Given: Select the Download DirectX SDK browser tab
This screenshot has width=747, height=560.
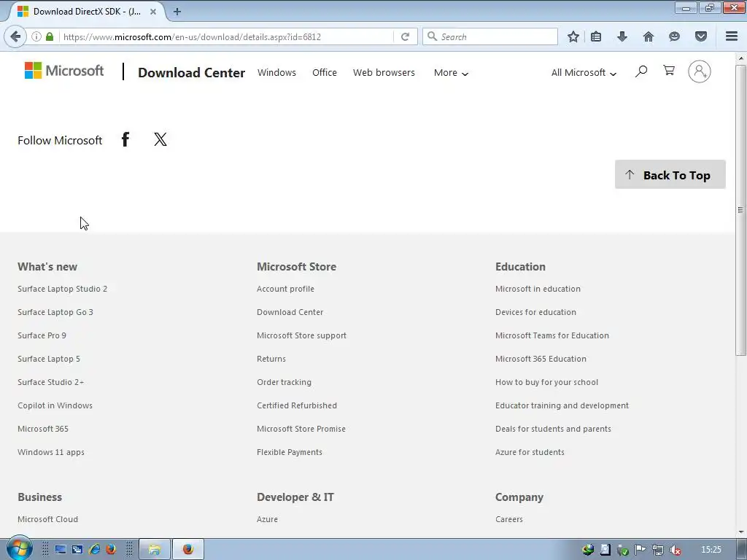Looking at the screenshot, I should tap(86, 12).
